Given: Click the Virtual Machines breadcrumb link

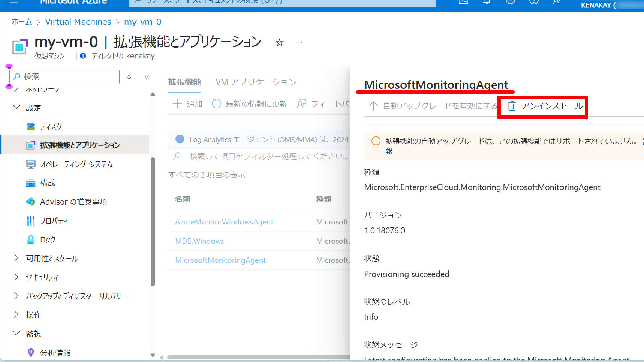Looking at the screenshot, I should coord(78,22).
